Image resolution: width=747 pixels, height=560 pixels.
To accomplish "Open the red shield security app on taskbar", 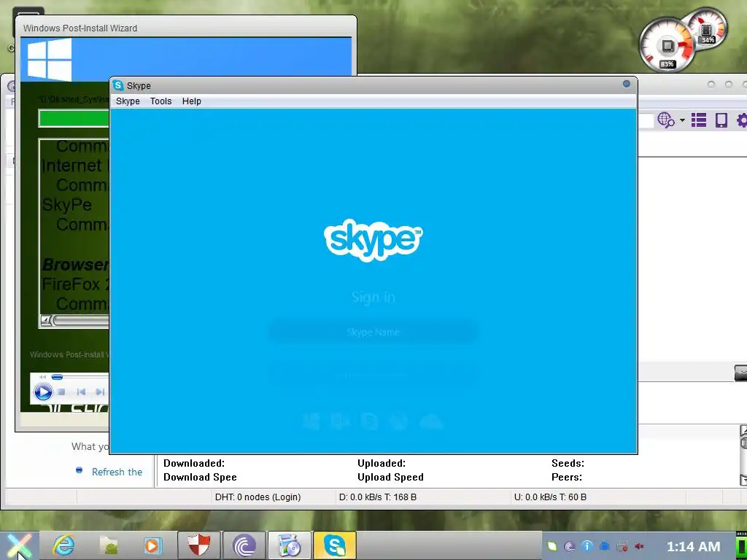I will [199, 545].
